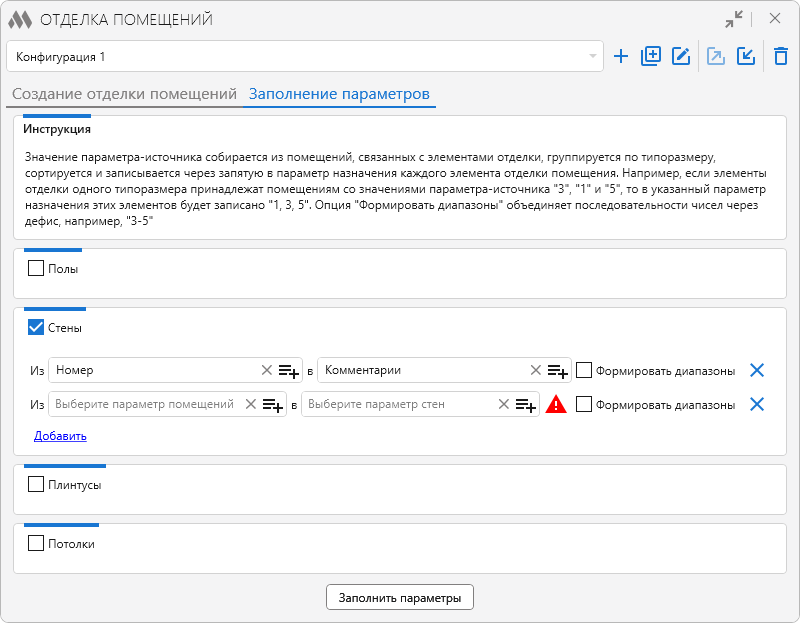Click the Добавить link
The height and width of the screenshot is (623, 800).
tap(60, 436)
